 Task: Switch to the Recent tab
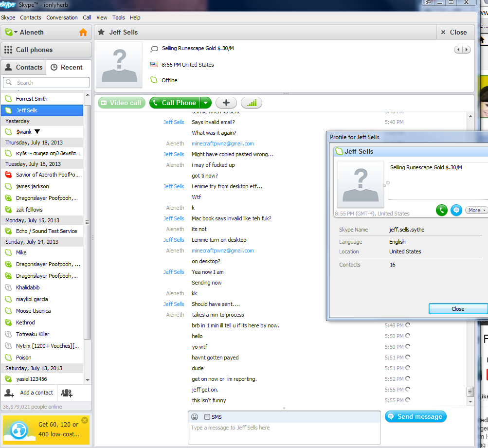(67, 67)
